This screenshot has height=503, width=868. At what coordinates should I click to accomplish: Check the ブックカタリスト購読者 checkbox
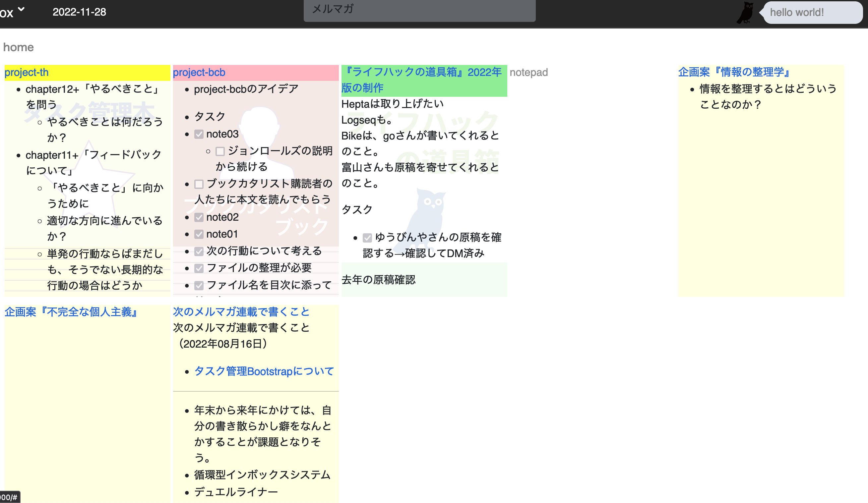pos(199,184)
